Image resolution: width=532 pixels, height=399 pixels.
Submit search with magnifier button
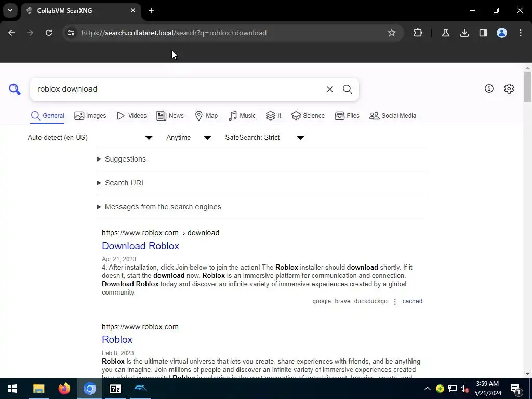(347, 89)
